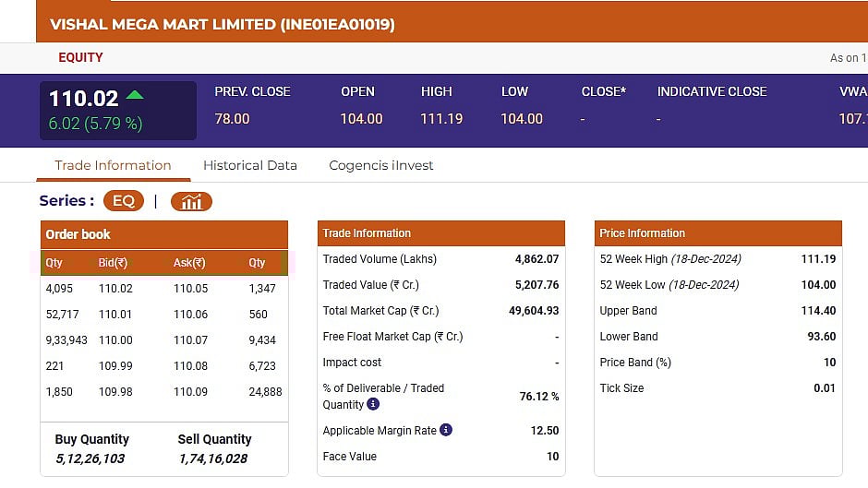Viewport: 868px width, 488px height.
Task: Open the chart icon next to EQ series
Action: point(191,201)
